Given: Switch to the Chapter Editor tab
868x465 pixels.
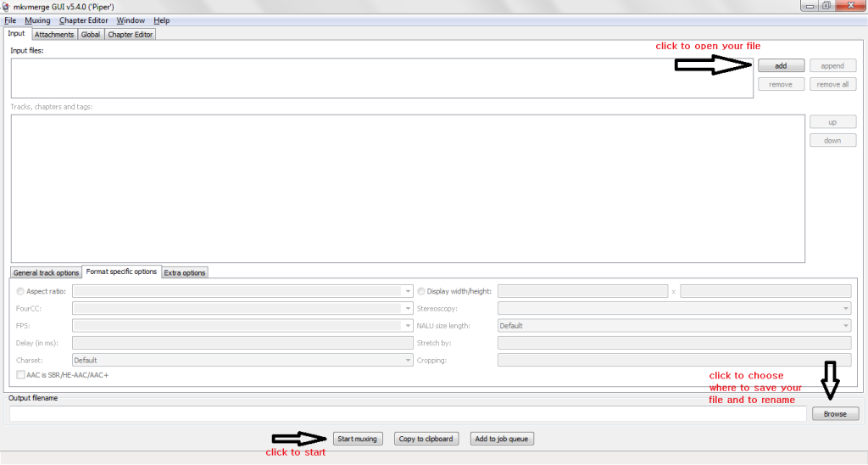Looking at the screenshot, I should [x=130, y=34].
